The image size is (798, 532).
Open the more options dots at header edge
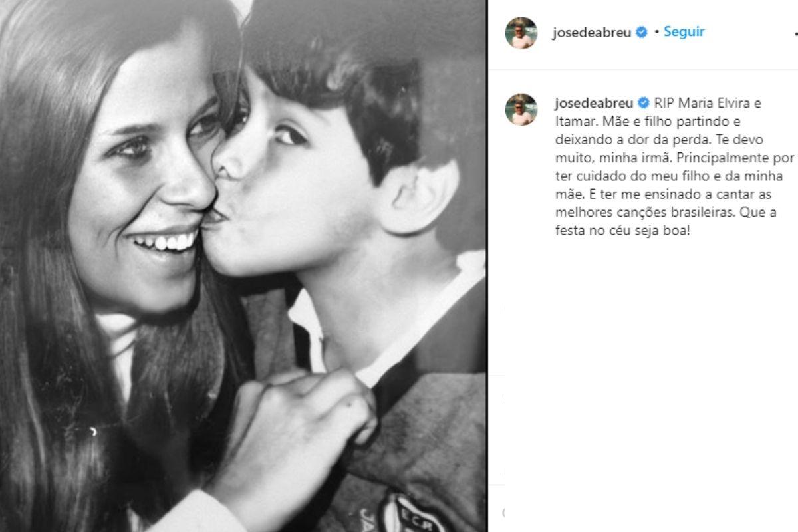(795, 33)
